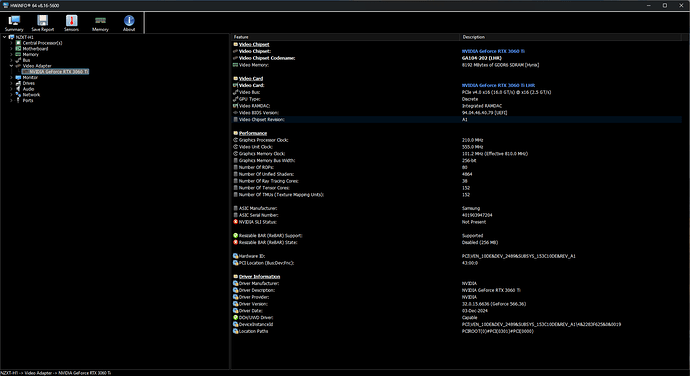690x376 pixels.
Task: Select NVIDIA GeForce RTX 3060 Ti tree item
Action: coord(55,72)
